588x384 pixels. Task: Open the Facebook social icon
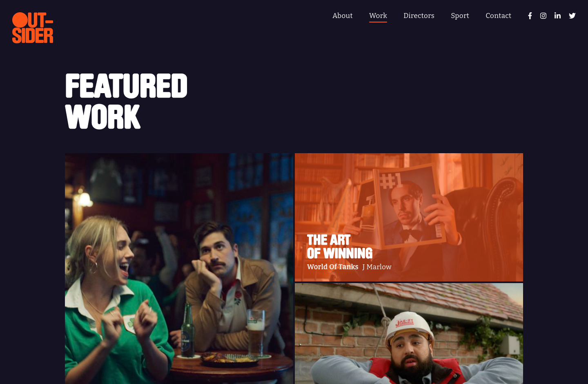point(530,16)
